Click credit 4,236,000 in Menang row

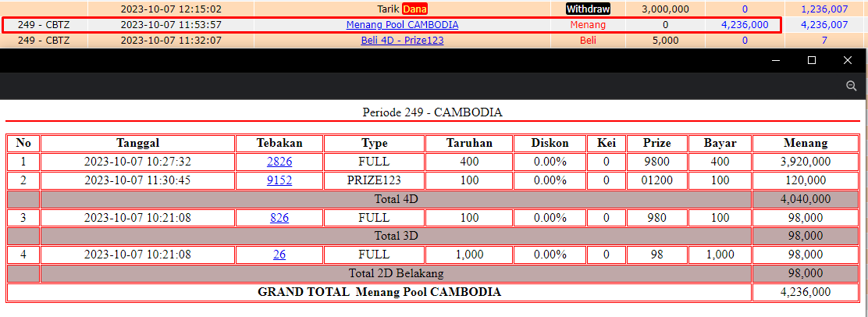tap(745, 25)
